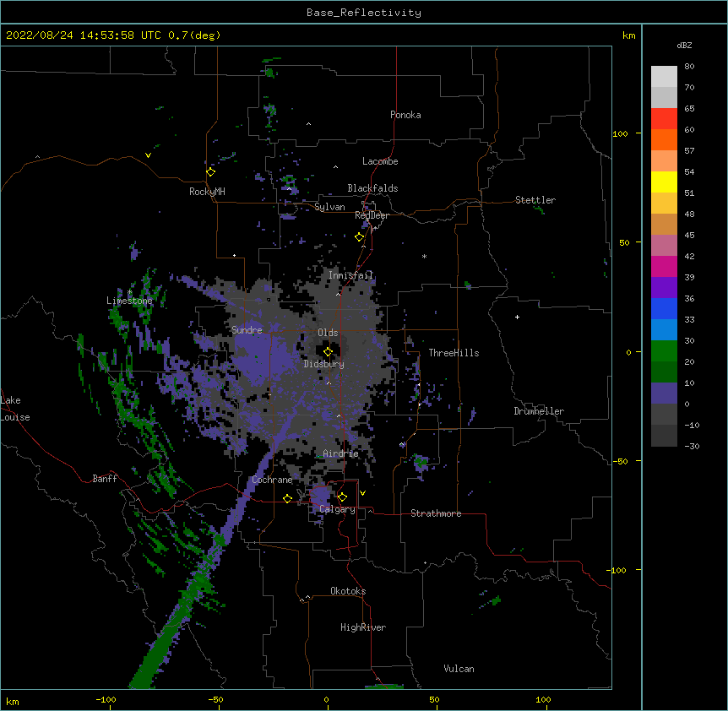Click the white asterisk marker above Limestone
This screenshot has height=711, width=728.
tap(130, 292)
